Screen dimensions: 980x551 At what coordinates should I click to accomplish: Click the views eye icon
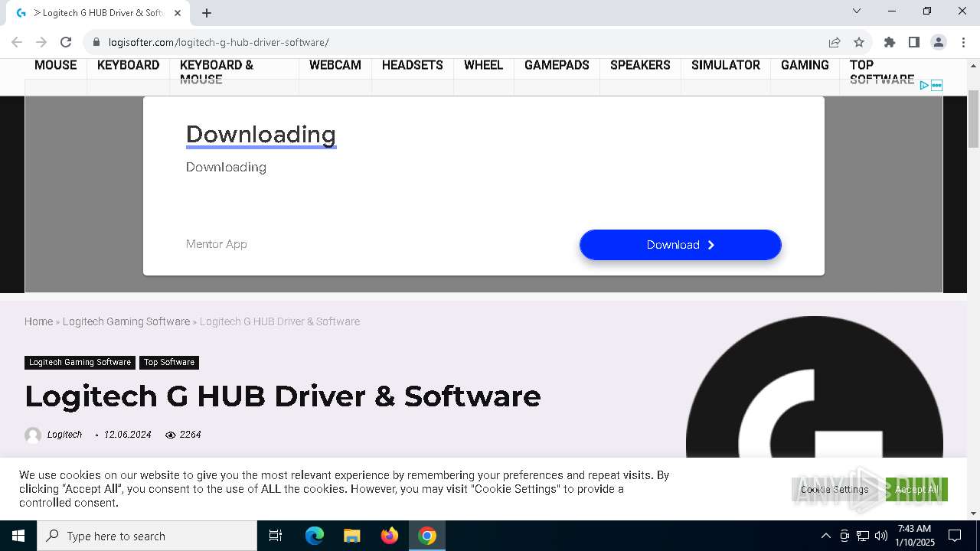(171, 435)
